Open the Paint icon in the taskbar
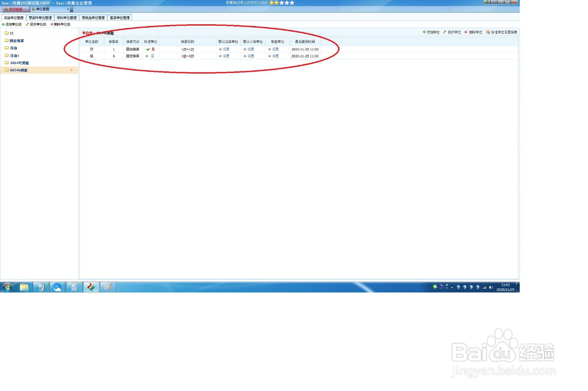 108,287
